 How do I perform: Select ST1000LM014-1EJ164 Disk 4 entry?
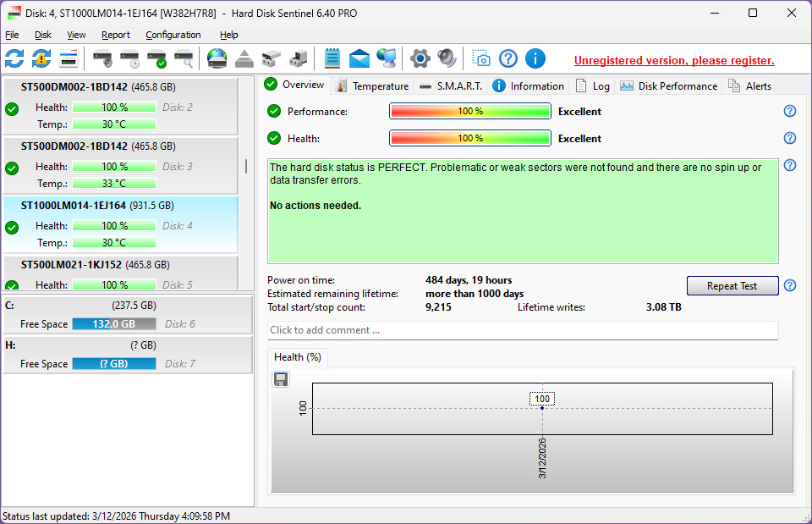coord(120,223)
